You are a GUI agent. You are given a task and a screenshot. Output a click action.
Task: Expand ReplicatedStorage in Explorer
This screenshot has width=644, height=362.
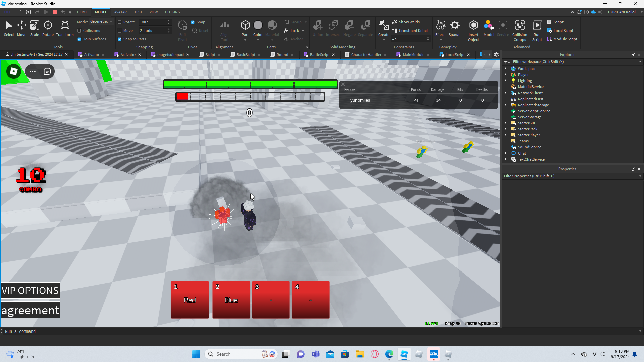[x=506, y=105]
